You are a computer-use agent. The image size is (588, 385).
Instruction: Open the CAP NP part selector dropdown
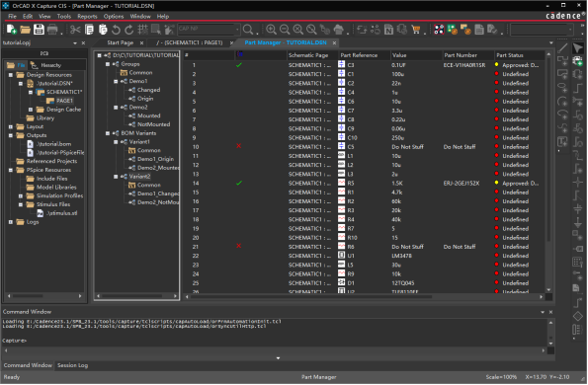click(237, 29)
